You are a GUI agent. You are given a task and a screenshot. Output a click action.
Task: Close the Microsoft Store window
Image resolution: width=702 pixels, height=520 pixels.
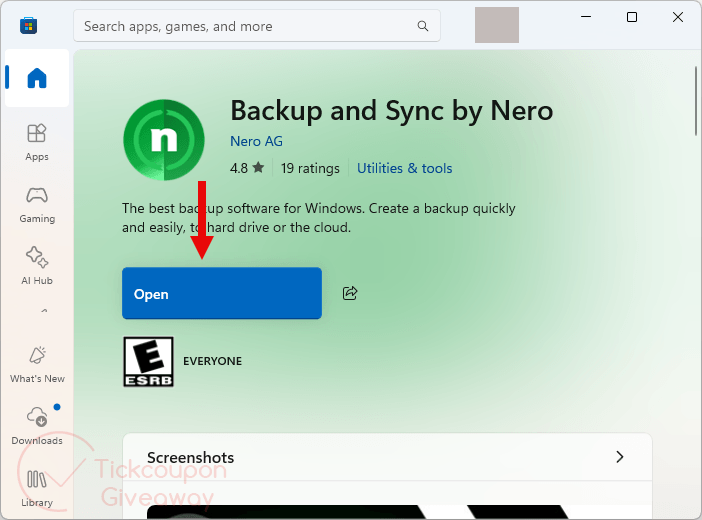[x=678, y=17]
